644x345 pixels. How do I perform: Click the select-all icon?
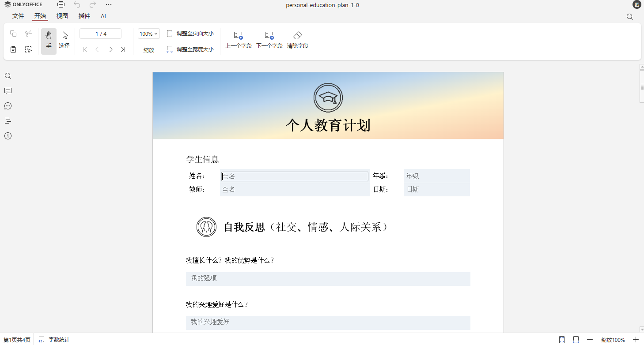[29, 50]
